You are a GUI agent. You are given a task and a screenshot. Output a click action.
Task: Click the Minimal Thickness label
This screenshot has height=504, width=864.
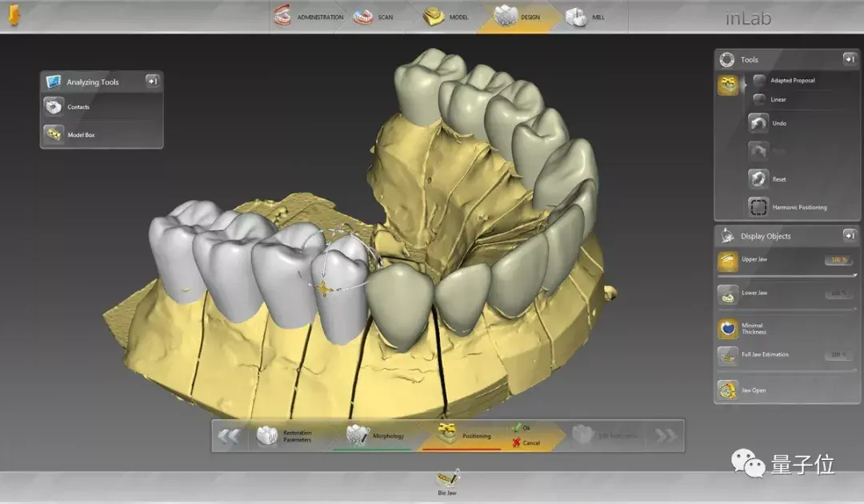point(754,329)
